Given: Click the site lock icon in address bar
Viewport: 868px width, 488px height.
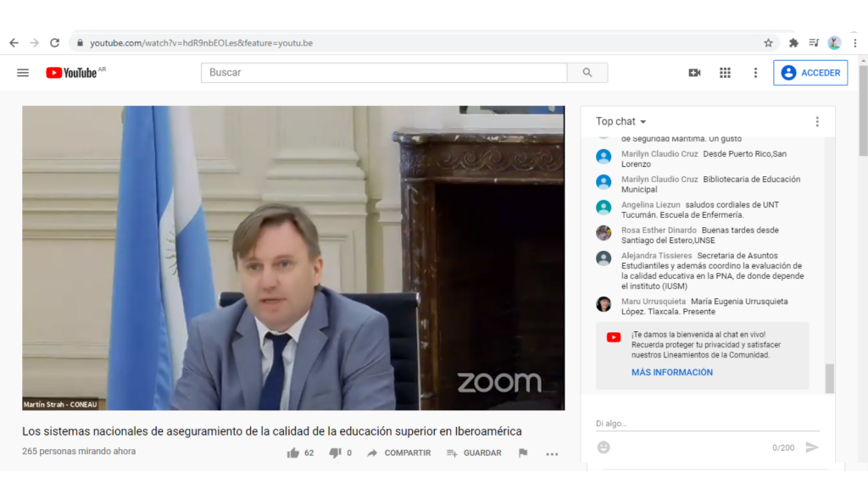Looking at the screenshot, I should [x=80, y=42].
